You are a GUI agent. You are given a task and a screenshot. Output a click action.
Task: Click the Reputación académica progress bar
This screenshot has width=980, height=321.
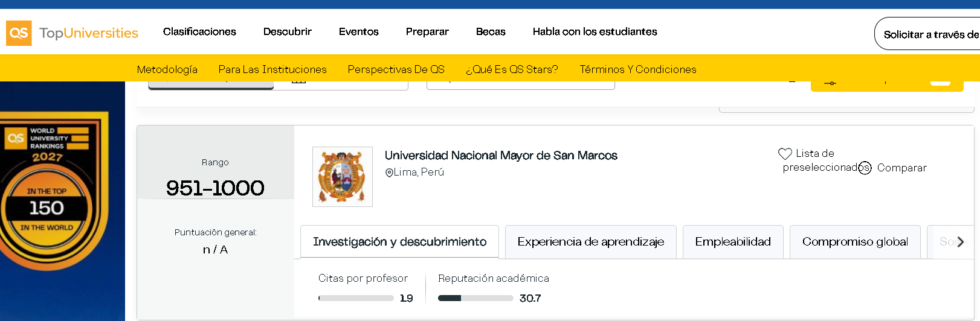[475, 298]
